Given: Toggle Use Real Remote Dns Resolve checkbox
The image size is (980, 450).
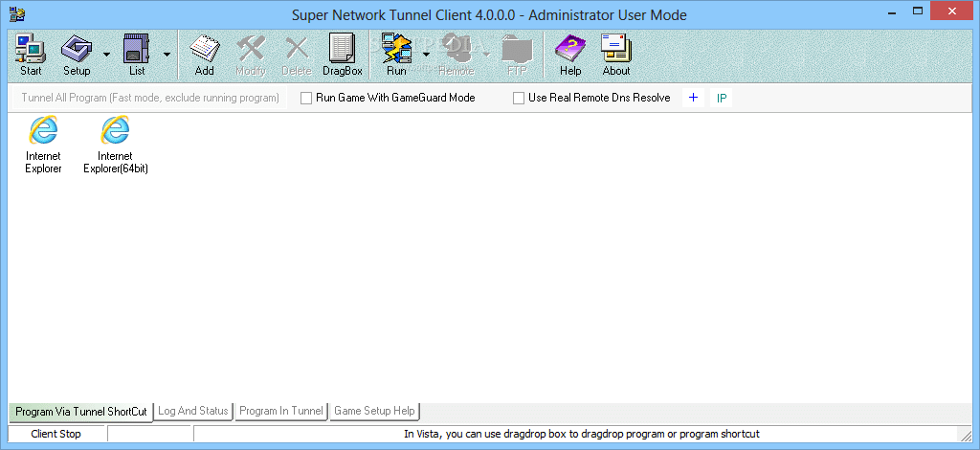Looking at the screenshot, I should 519,98.
